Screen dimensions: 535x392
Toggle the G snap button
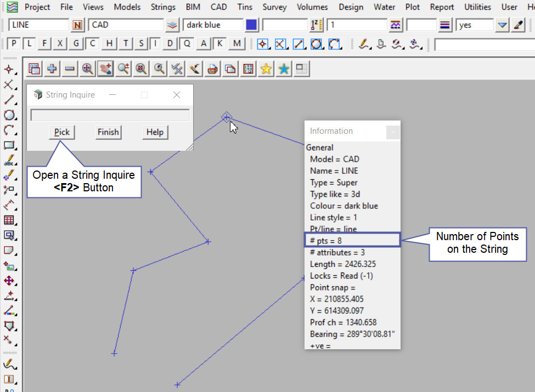pos(76,44)
